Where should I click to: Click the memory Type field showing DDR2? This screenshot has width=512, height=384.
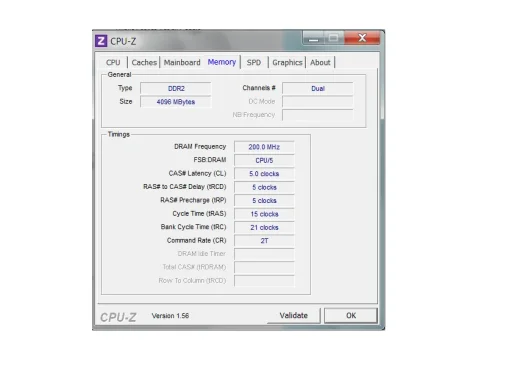pos(176,88)
